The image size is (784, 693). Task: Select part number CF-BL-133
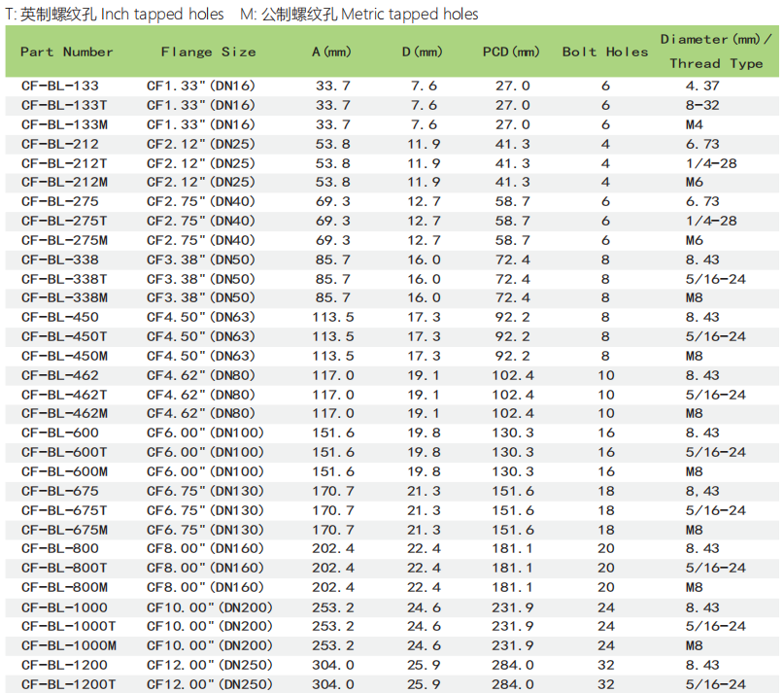59,86
